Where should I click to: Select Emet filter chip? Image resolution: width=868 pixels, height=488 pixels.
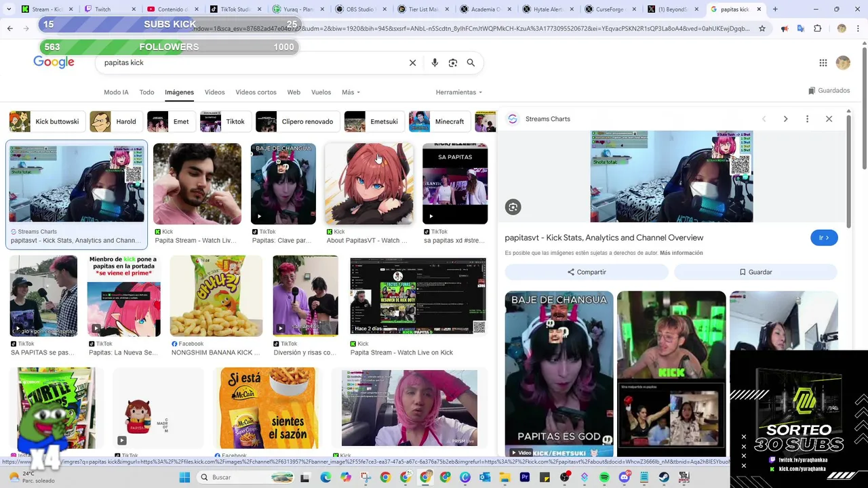pyautogui.click(x=170, y=121)
